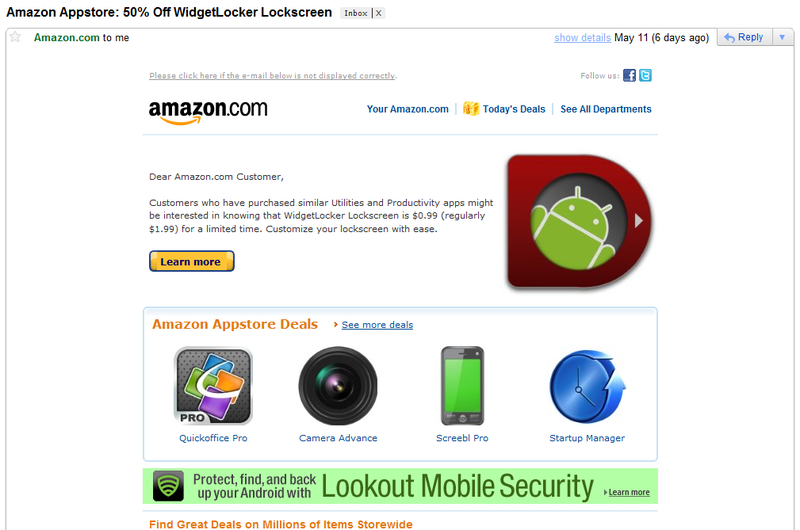
Task: Open the Screebl Pro phone icon
Action: [x=462, y=386]
